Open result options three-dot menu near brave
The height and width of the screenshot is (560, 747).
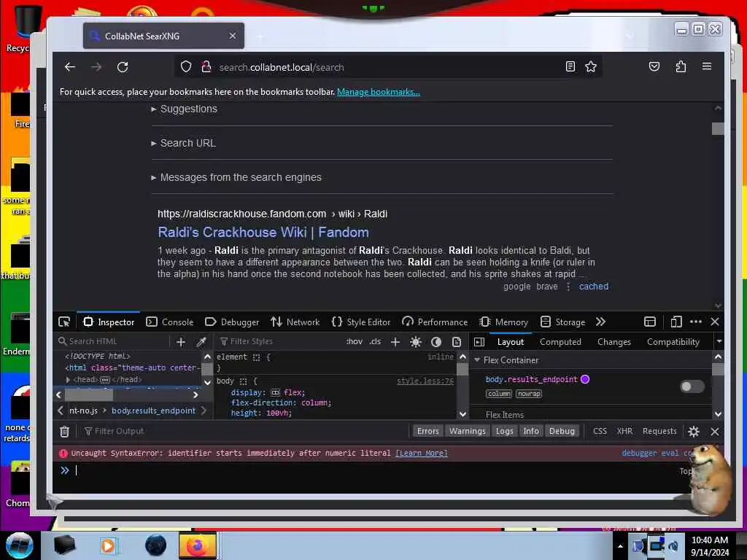[x=568, y=287]
